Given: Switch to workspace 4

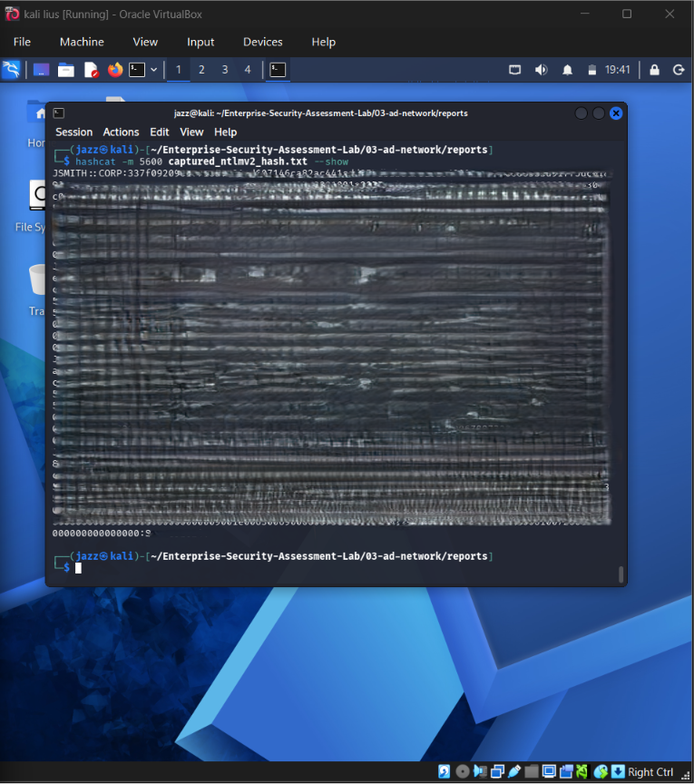Looking at the screenshot, I should [248, 70].
